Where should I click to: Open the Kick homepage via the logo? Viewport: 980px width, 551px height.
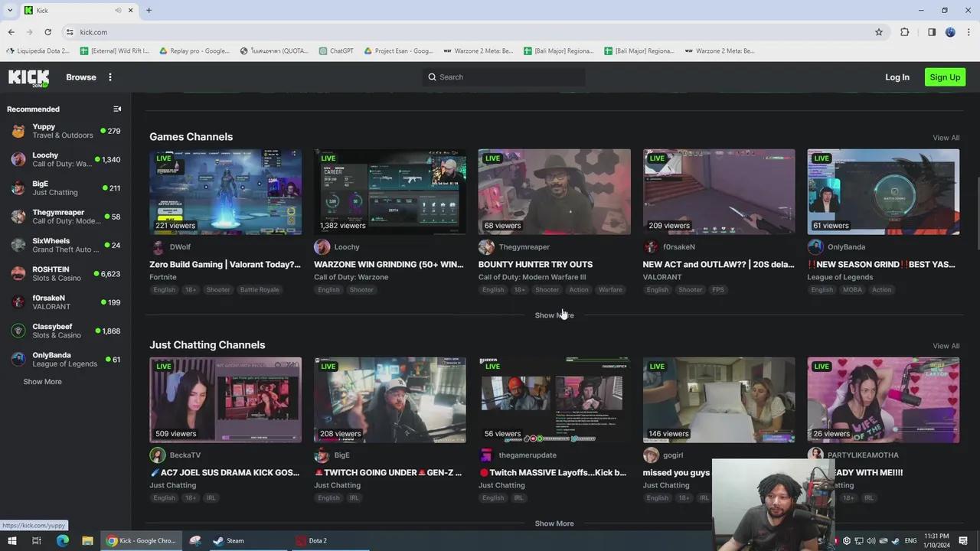pyautogui.click(x=28, y=77)
